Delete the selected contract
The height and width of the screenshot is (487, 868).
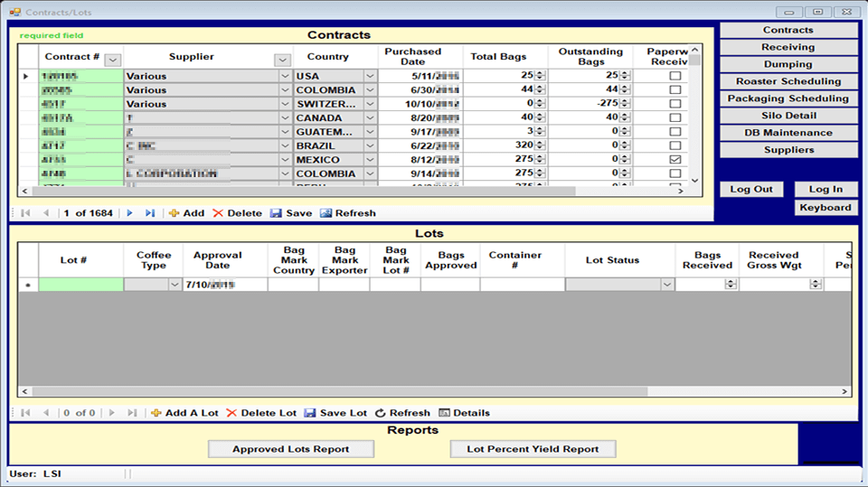click(x=238, y=213)
